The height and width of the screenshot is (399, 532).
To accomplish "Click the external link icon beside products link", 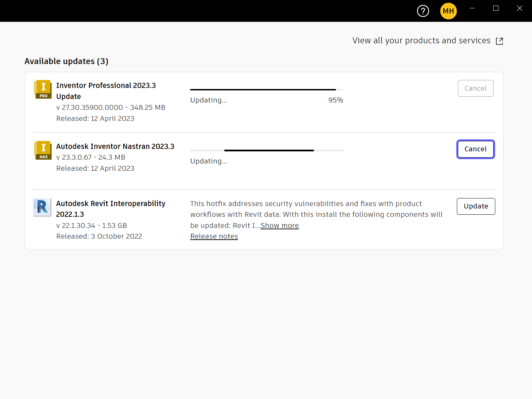I will [x=499, y=41].
